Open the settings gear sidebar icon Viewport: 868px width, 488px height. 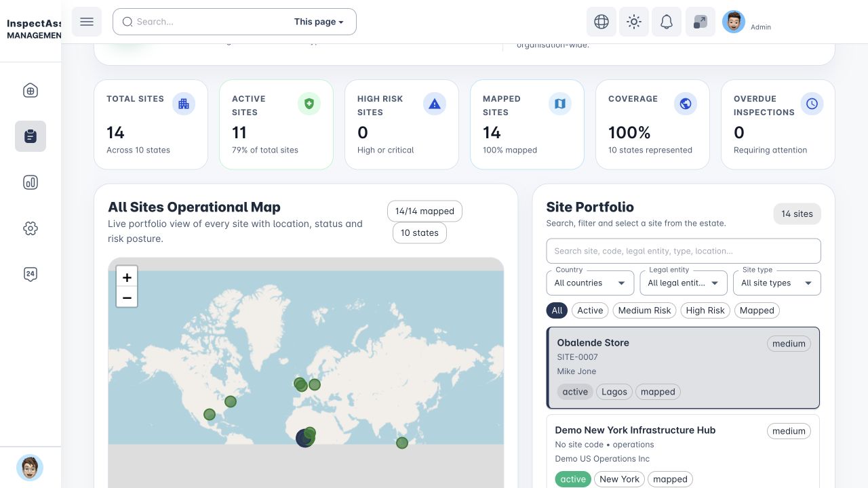(x=31, y=228)
